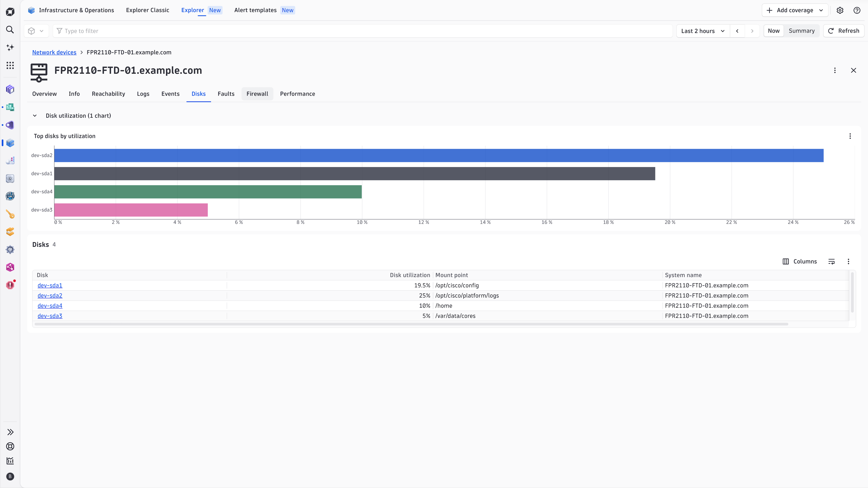Open the chart stats icon at sidebar bottom
This screenshot has height=488, width=868.
[10, 461]
